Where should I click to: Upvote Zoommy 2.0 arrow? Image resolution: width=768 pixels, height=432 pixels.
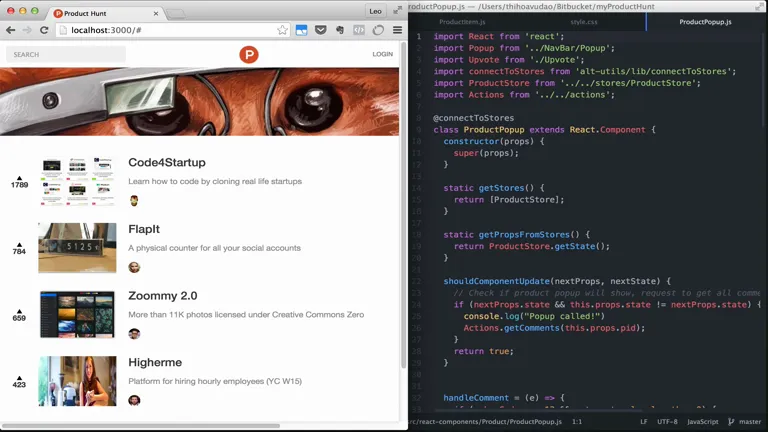click(19, 311)
